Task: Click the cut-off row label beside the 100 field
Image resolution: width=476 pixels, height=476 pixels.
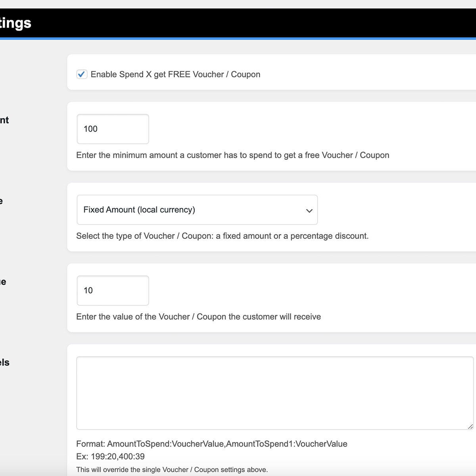Action: pos(4,120)
